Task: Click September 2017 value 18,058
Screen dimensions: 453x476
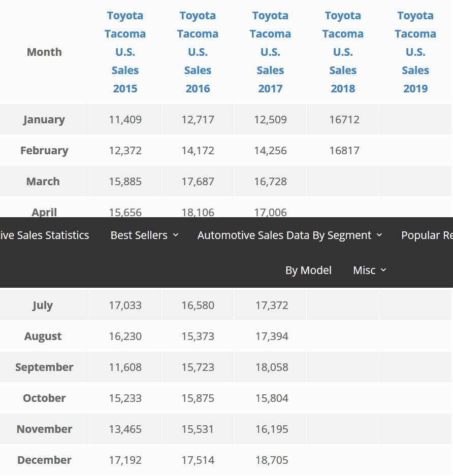Action: [272, 367]
